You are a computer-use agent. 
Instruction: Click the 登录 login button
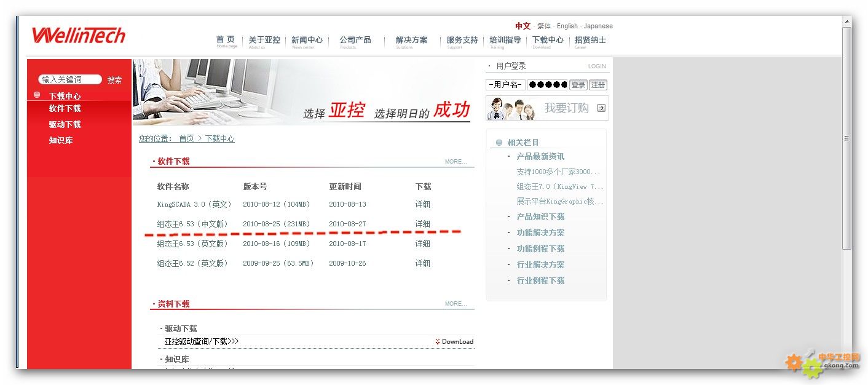click(x=578, y=85)
